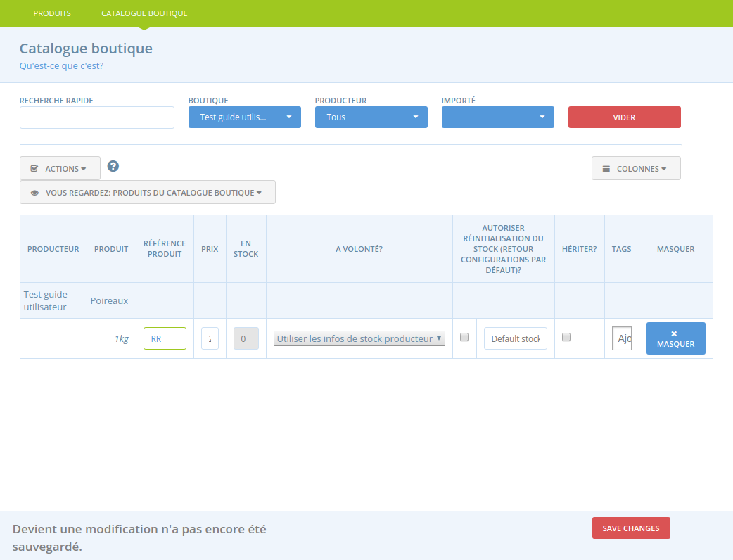Click the checkbox icon in the Actions button
This screenshot has width=733, height=560.
pos(34,169)
